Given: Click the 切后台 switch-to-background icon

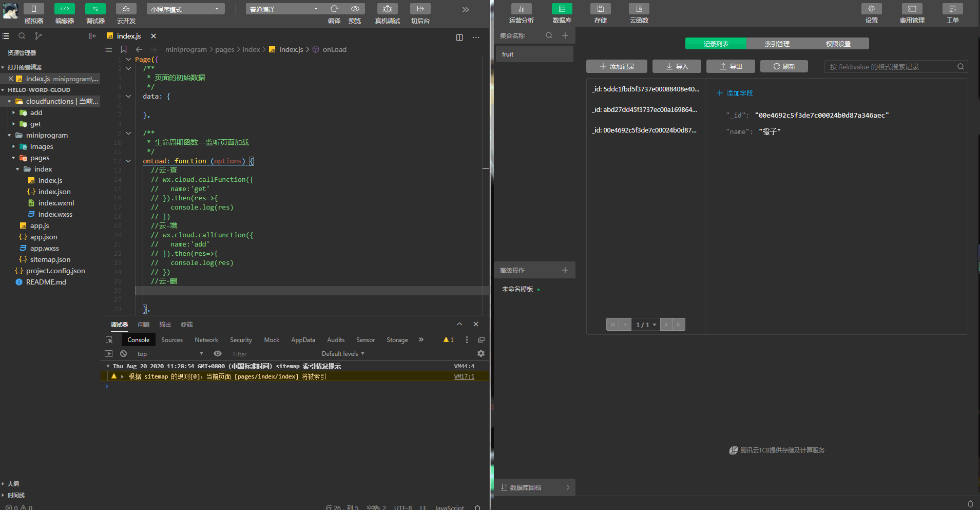Looking at the screenshot, I should point(420,9).
